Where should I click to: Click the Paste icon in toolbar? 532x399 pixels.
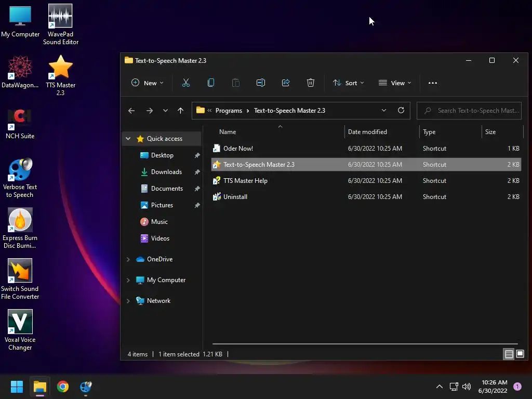point(235,83)
